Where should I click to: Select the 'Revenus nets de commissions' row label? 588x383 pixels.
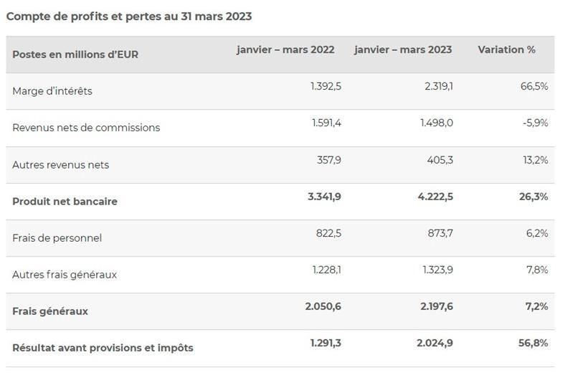[x=86, y=128]
